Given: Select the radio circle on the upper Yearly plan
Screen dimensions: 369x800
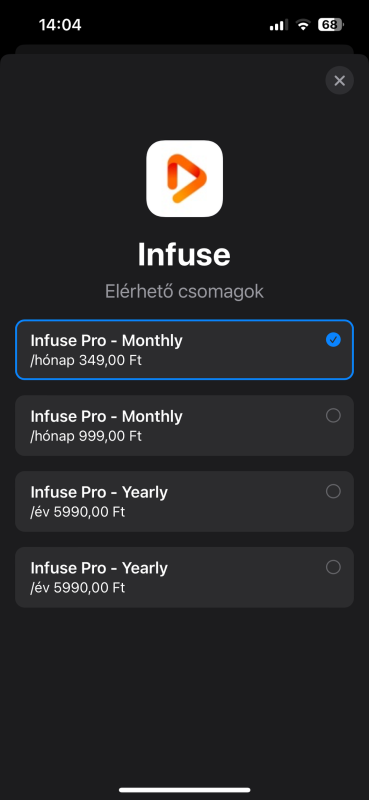Looking at the screenshot, I should tap(333, 491).
